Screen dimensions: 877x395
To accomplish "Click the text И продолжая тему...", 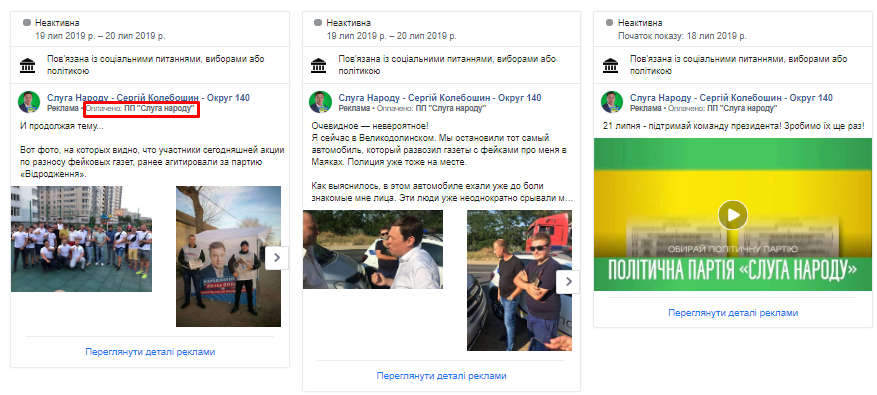I will (62, 126).
